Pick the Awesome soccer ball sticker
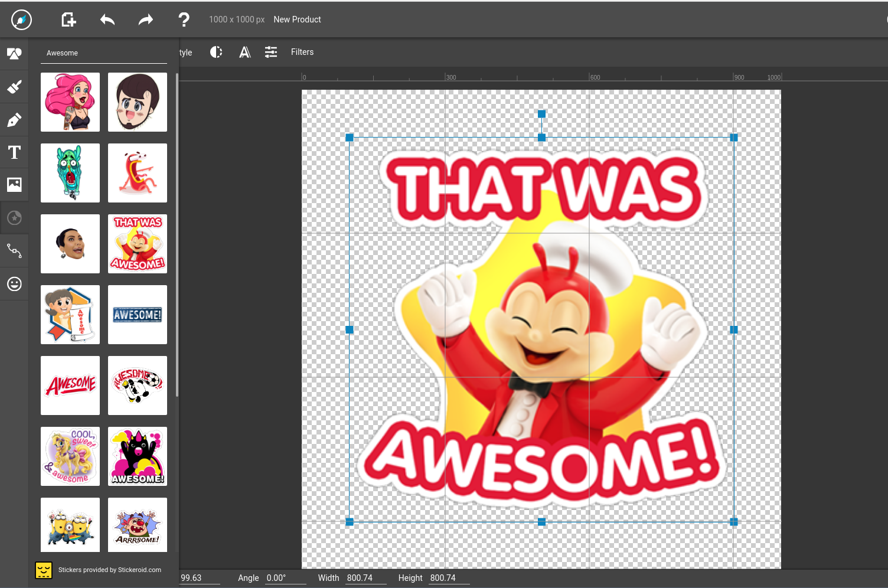This screenshot has width=888, height=588. point(138,386)
